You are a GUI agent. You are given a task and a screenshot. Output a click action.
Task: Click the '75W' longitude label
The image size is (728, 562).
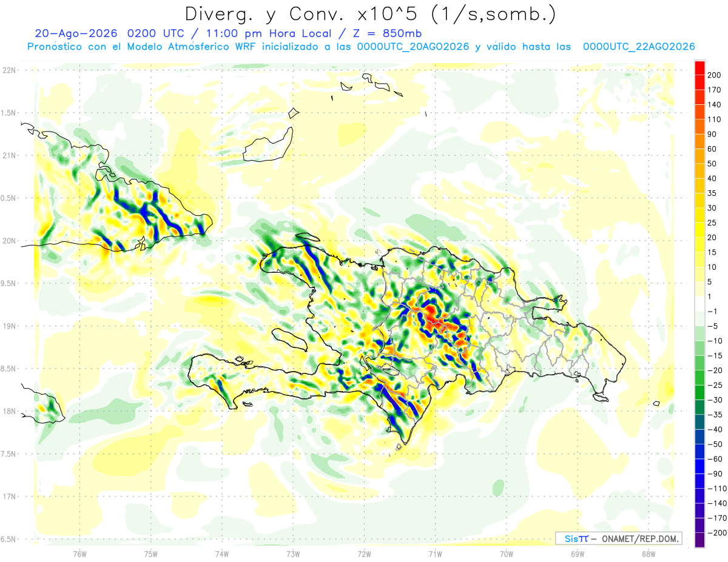[151, 554]
